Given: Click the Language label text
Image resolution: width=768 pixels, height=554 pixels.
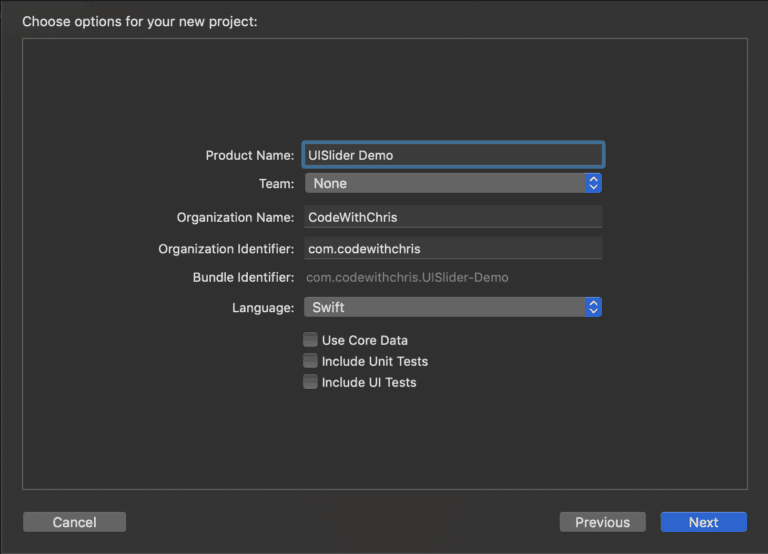Looking at the screenshot, I should pyautogui.click(x=263, y=308).
